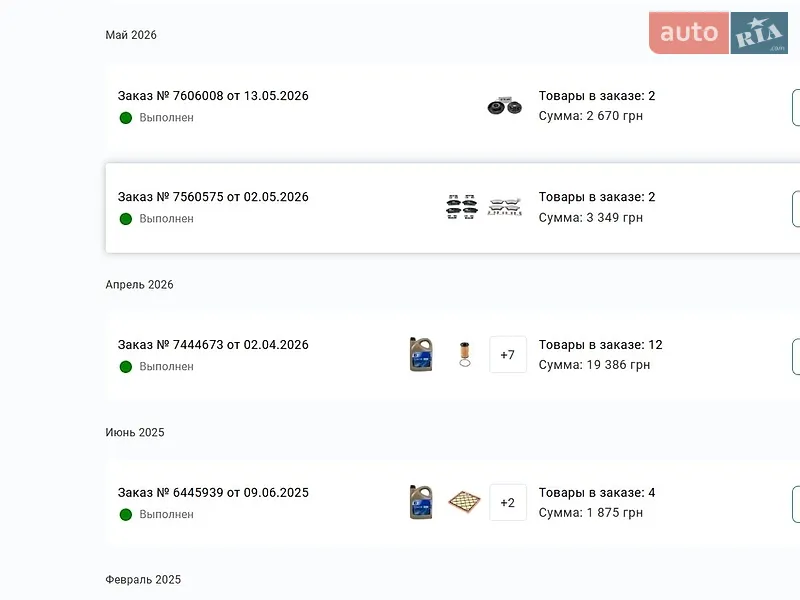Click the "Апрель 2026" month heading

point(139,285)
